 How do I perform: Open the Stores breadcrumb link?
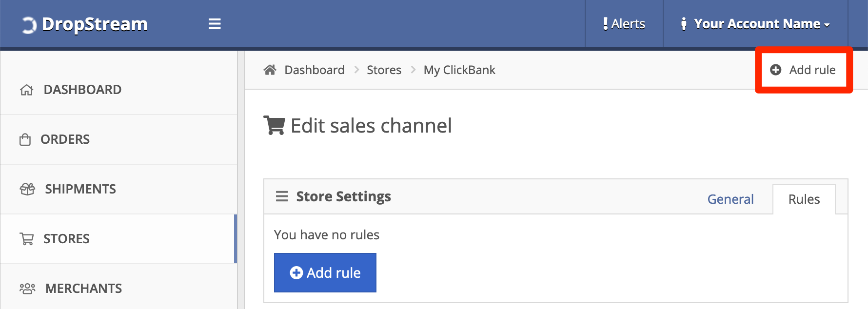[x=384, y=70]
